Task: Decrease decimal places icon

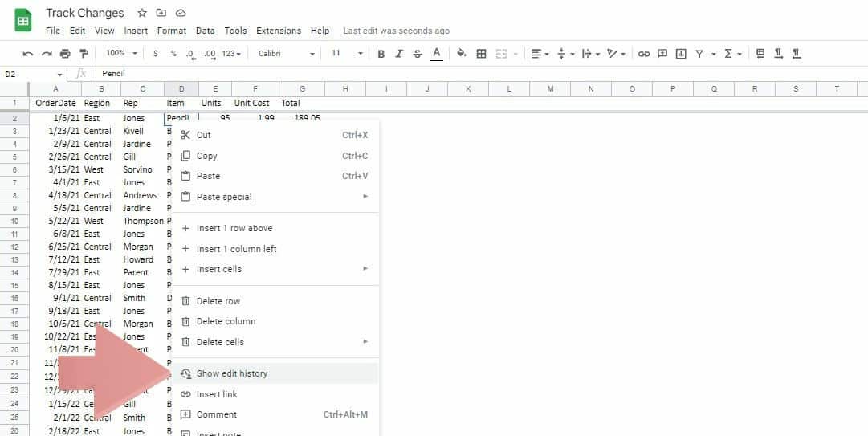Action: (191, 54)
